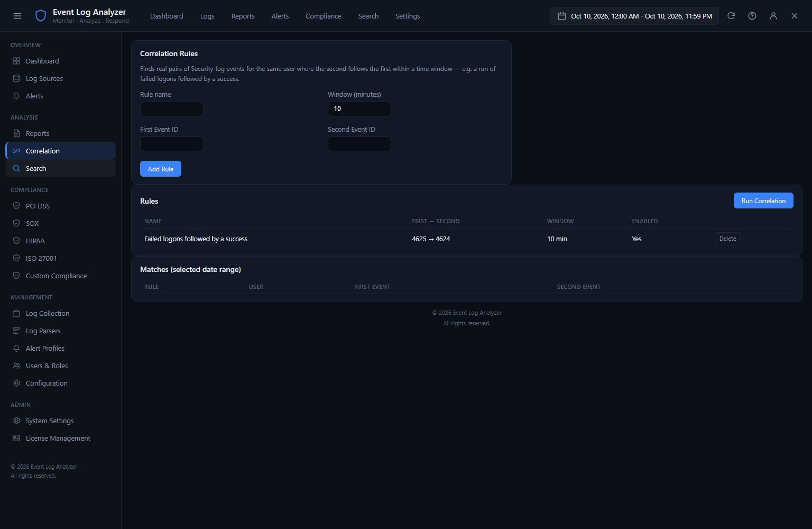Close the app with the X icon
The image size is (812, 529).
pos(795,16)
